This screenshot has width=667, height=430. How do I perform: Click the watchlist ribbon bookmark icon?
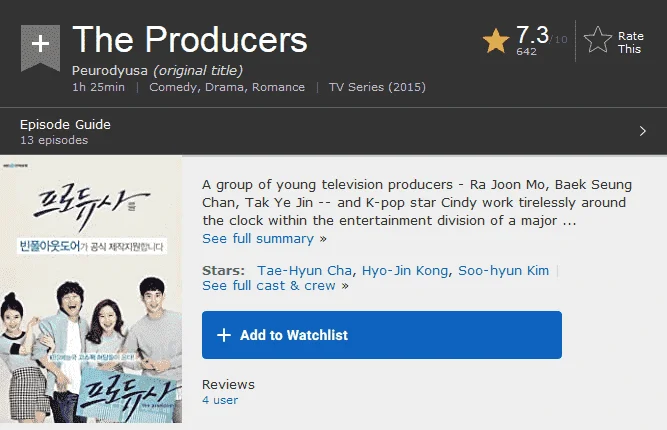click(x=40, y=48)
